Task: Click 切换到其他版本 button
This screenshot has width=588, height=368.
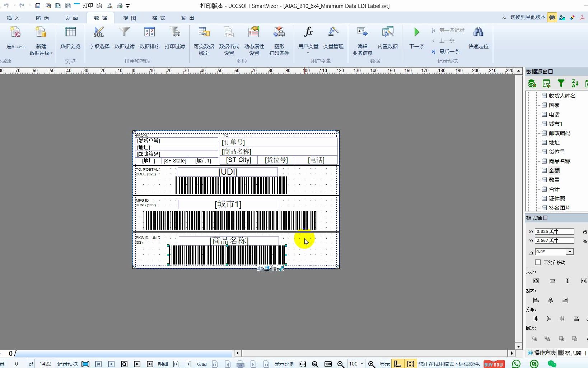Action: (x=528, y=17)
